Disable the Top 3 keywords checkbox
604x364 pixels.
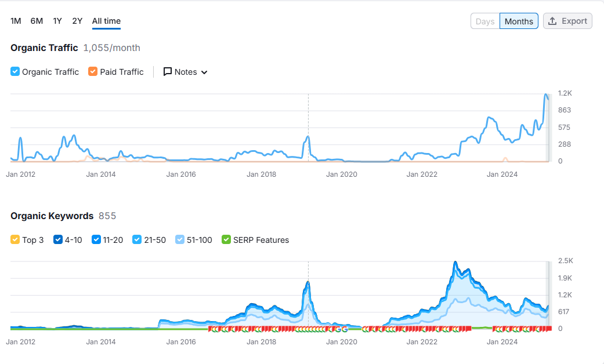(x=15, y=240)
